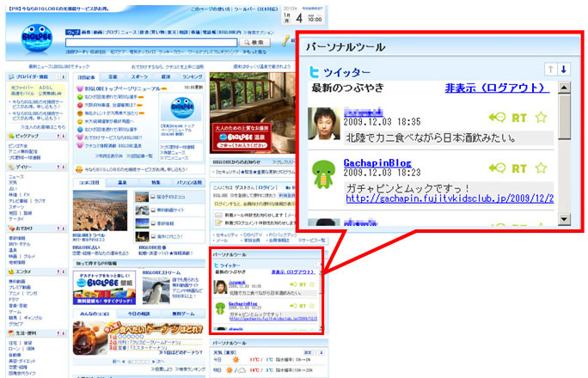Move エンタメ section up with arrow
This screenshot has width=588, height=378.
tap(58, 271)
